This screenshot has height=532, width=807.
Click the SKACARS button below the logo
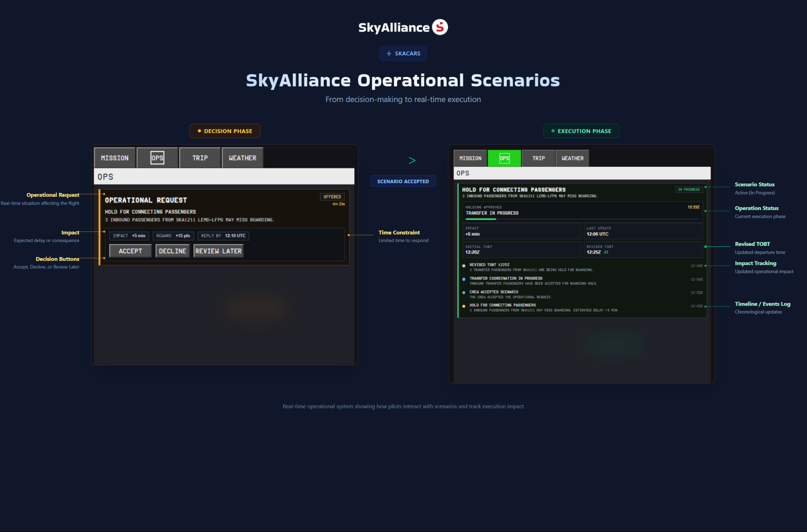[403, 53]
